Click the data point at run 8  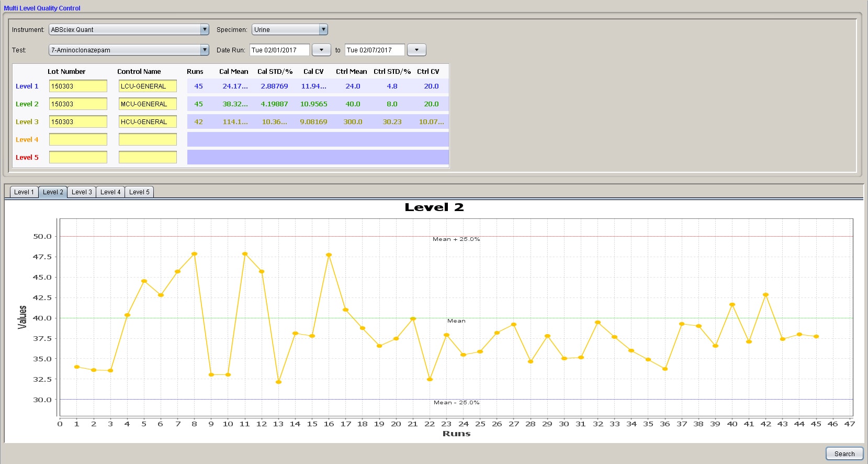coord(195,254)
